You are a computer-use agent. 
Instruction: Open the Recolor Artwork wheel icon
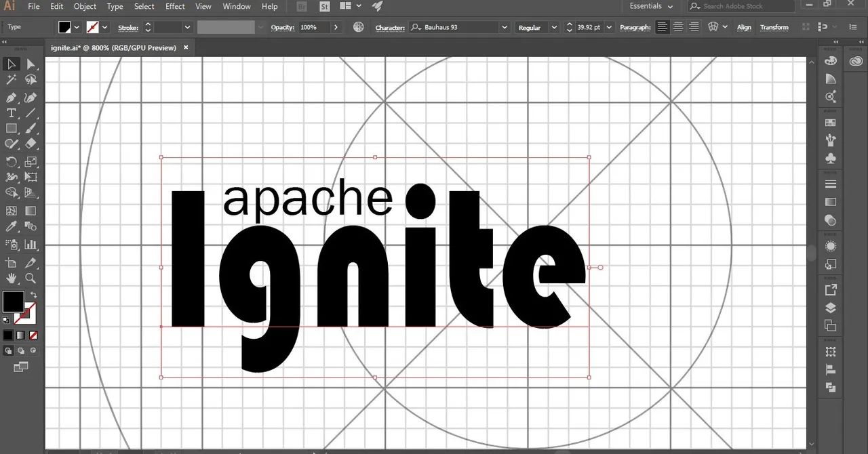point(359,27)
